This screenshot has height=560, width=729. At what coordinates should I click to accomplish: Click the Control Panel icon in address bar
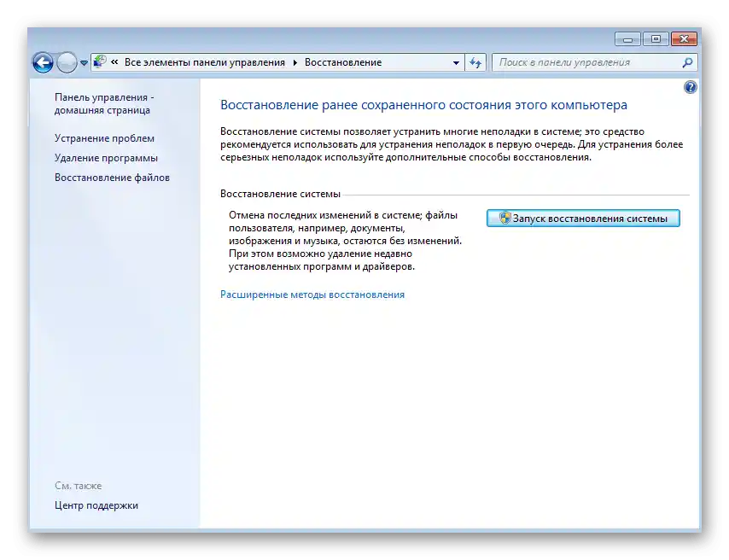click(100, 61)
